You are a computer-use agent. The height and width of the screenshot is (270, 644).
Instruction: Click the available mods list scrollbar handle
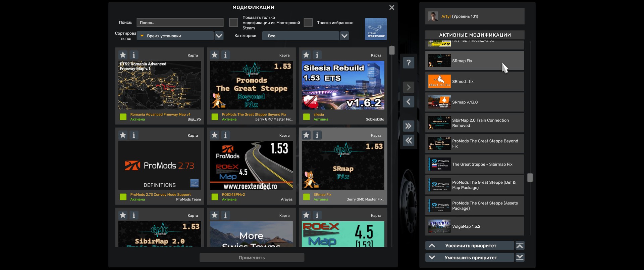[392, 50]
